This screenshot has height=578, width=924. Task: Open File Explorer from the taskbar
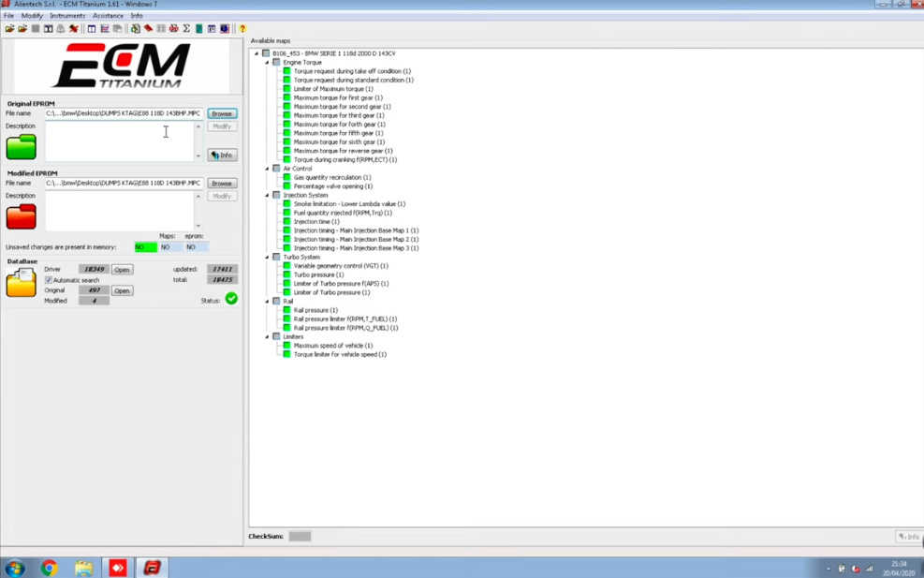[84, 568]
